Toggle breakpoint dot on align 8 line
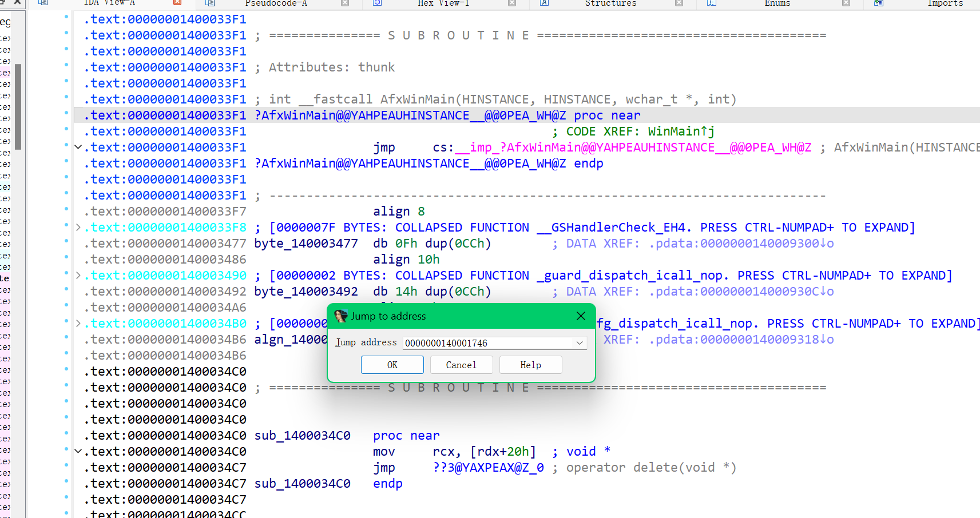This screenshot has width=980, height=518. pos(66,209)
